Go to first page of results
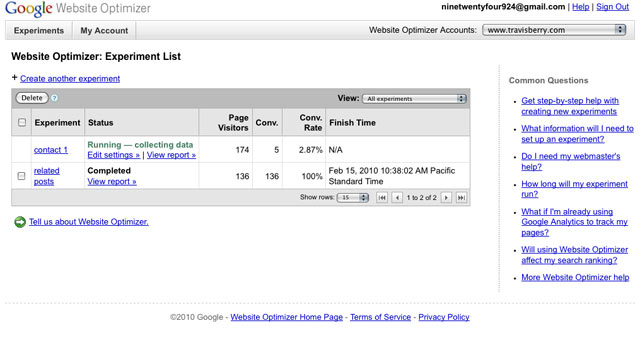The image size is (640, 364). coord(382,198)
